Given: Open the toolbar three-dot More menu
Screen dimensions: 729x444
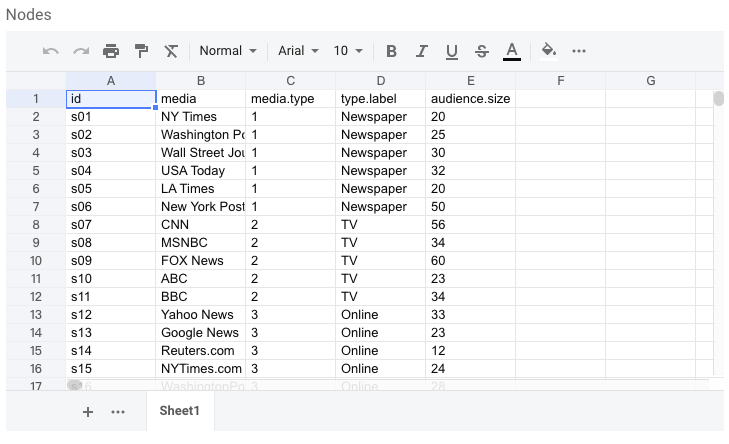Looking at the screenshot, I should coord(579,51).
